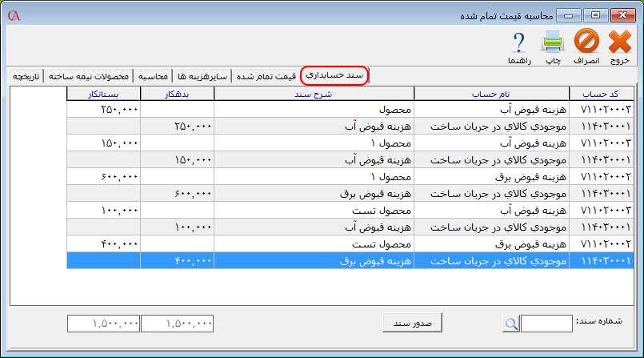Click موجودي كالاي در جريان ساخت in 250,000 row
This screenshot has height=358, width=644.
coord(492,127)
